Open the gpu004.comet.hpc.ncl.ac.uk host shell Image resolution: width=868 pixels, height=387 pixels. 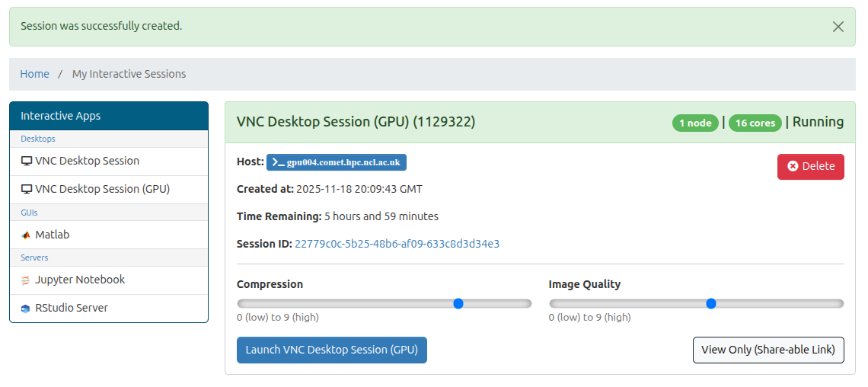click(x=343, y=162)
